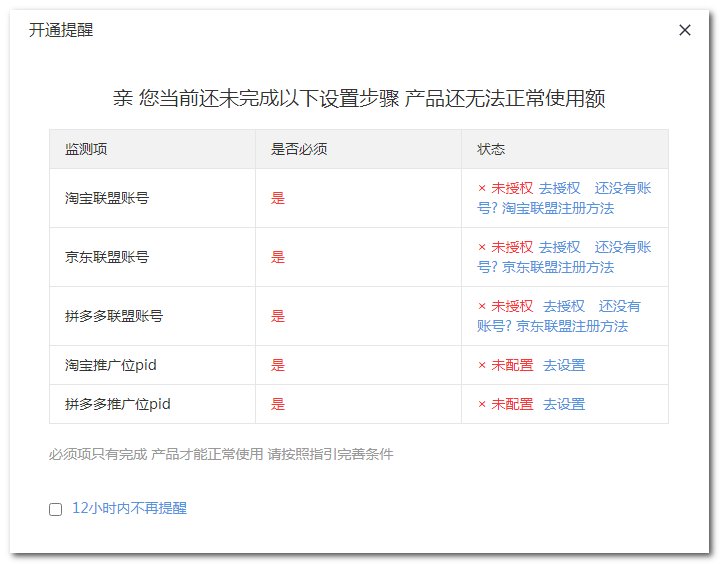Screen dimensions: 720x564
Task: Click red 是 in 淘宝联盟账号 row
Action: click(278, 198)
